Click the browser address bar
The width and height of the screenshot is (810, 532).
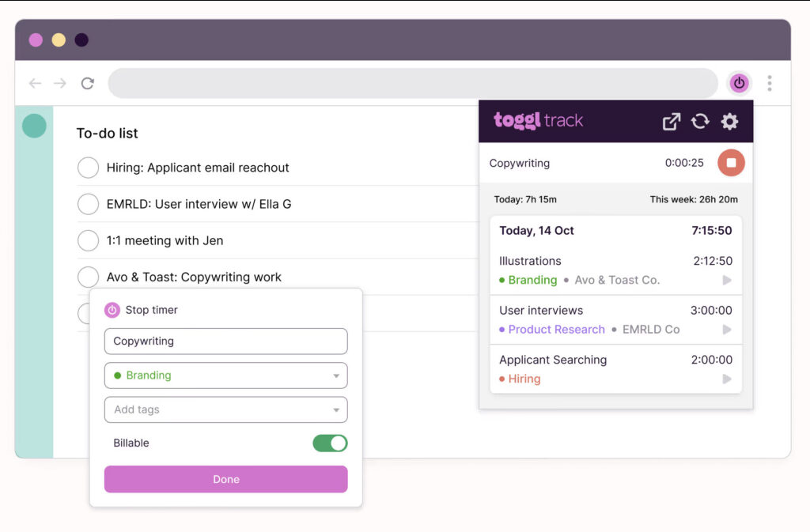[x=413, y=83]
